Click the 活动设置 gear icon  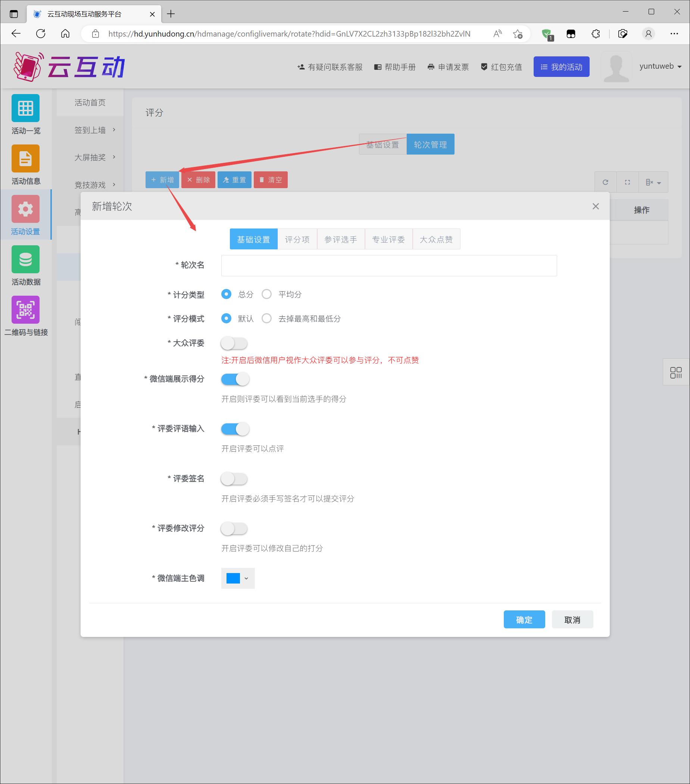[x=25, y=209]
